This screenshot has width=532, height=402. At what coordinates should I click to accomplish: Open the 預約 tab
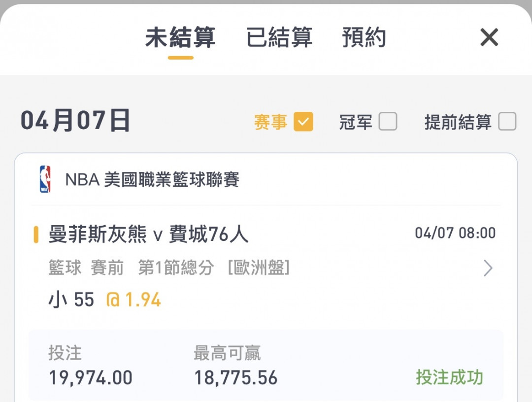pyautogui.click(x=364, y=37)
